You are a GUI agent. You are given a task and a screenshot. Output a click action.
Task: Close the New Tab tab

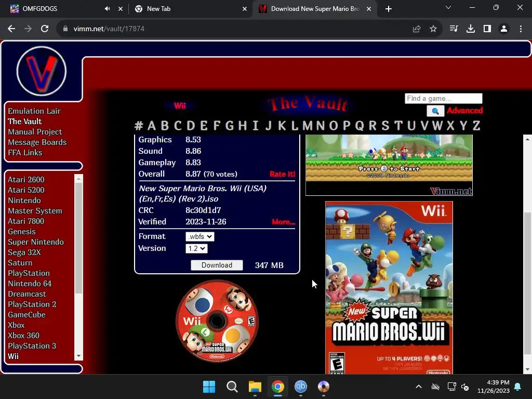245,9
